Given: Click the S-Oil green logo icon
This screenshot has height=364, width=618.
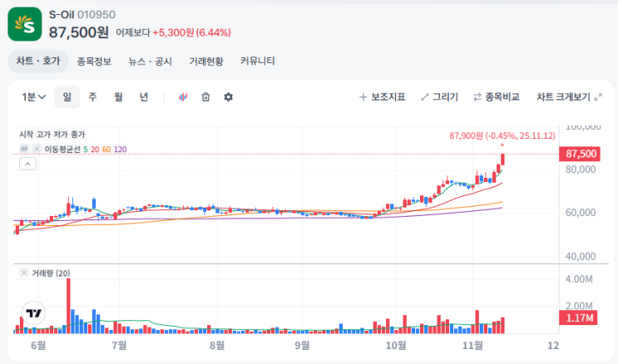Looking at the screenshot, I should 24,24.
